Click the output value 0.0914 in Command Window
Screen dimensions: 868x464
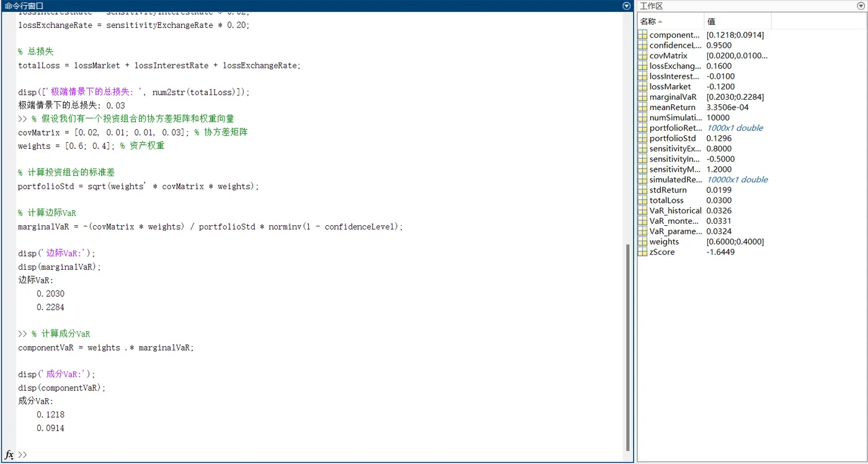50,428
